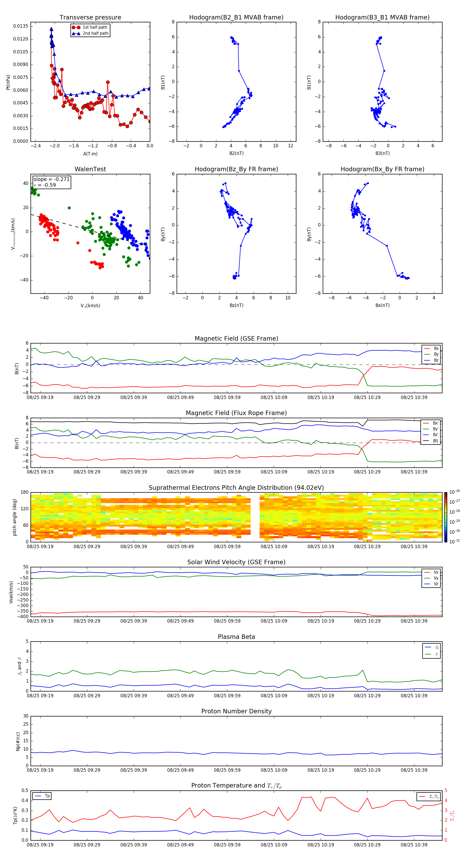The image size is (473, 868).
Task: Click the 'Solar Wind Velocity (GSE Frame)' title
Action: 236,562
